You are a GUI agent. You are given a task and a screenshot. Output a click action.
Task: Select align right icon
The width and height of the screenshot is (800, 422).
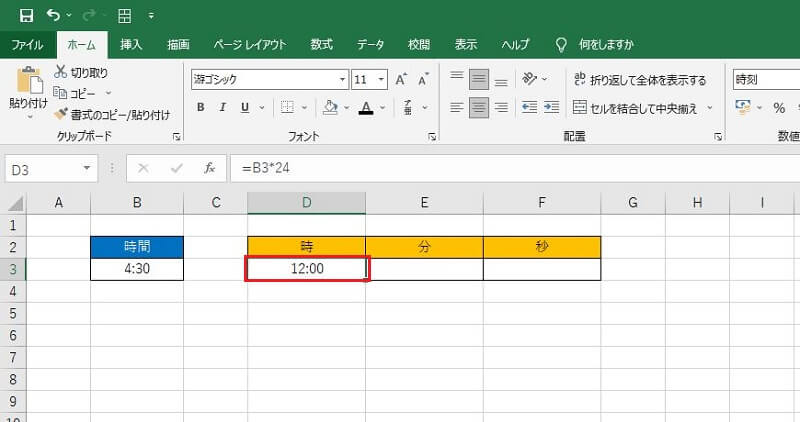(501, 107)
